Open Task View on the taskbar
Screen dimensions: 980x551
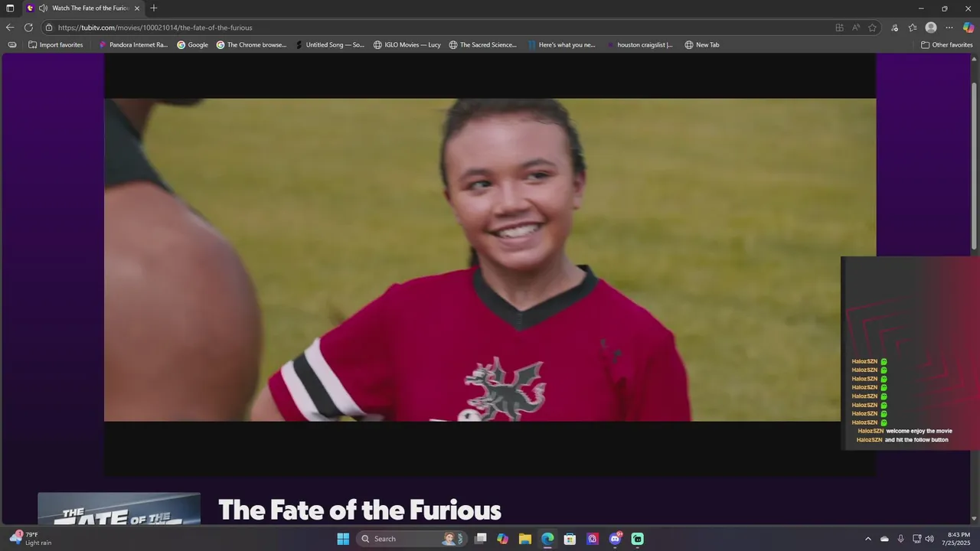click(481, 539)
